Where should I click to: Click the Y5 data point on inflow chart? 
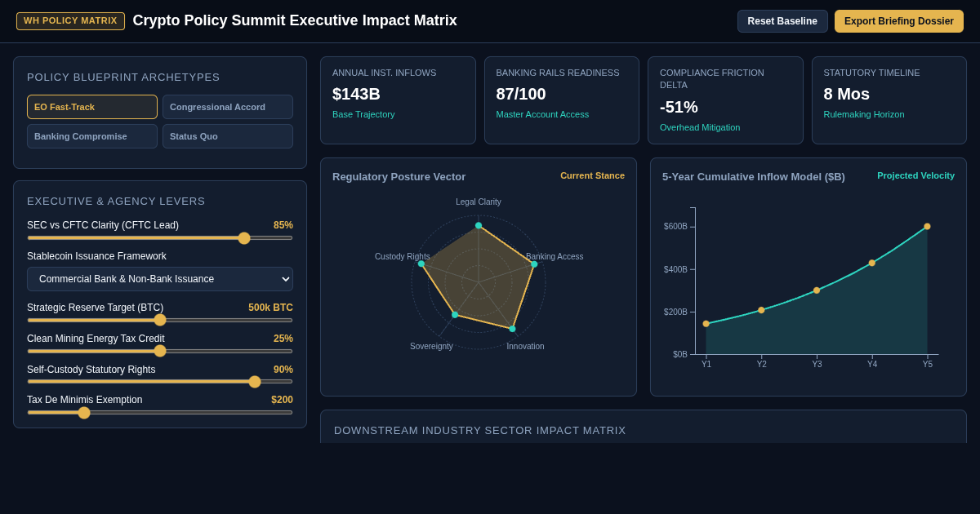pyautogui.click(x=927, y=227)
